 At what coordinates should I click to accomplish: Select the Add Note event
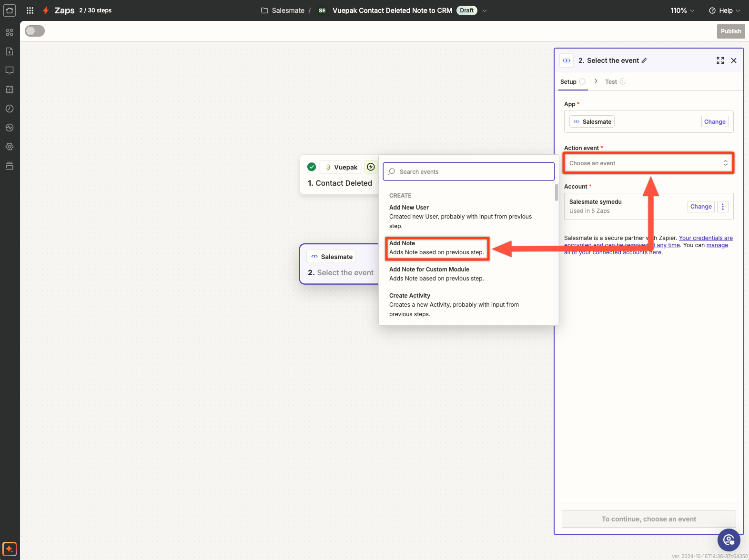tap(436, 248)
